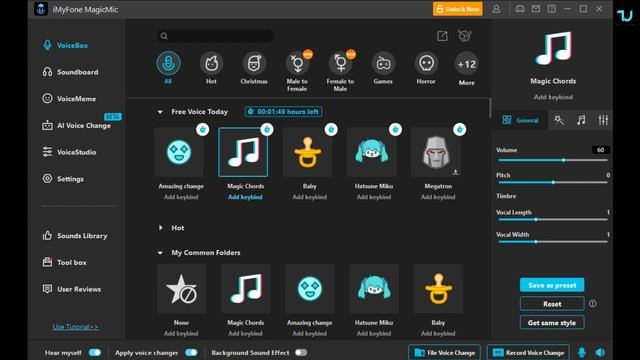Screen dimensions: 640x360
Task: Click Save as preset
Action: click(552, 285)
